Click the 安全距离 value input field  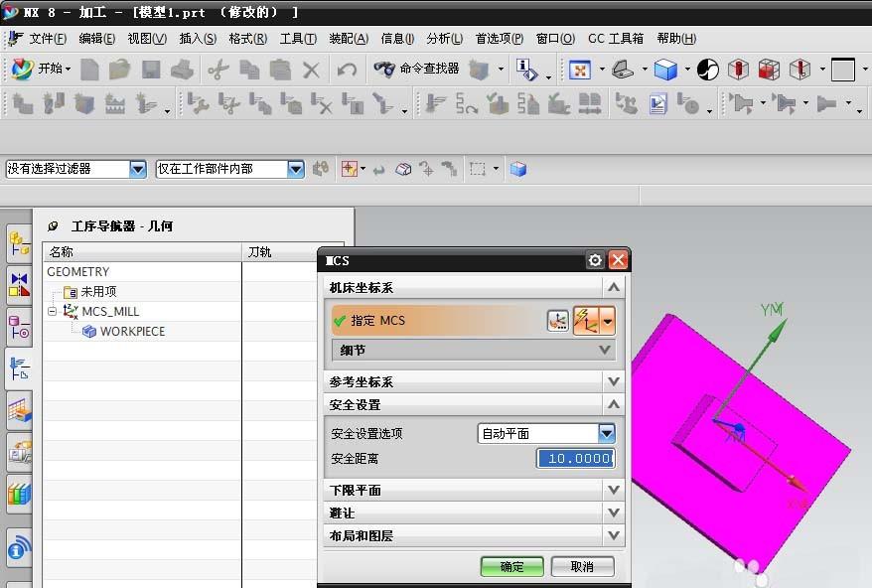point(574,458)
